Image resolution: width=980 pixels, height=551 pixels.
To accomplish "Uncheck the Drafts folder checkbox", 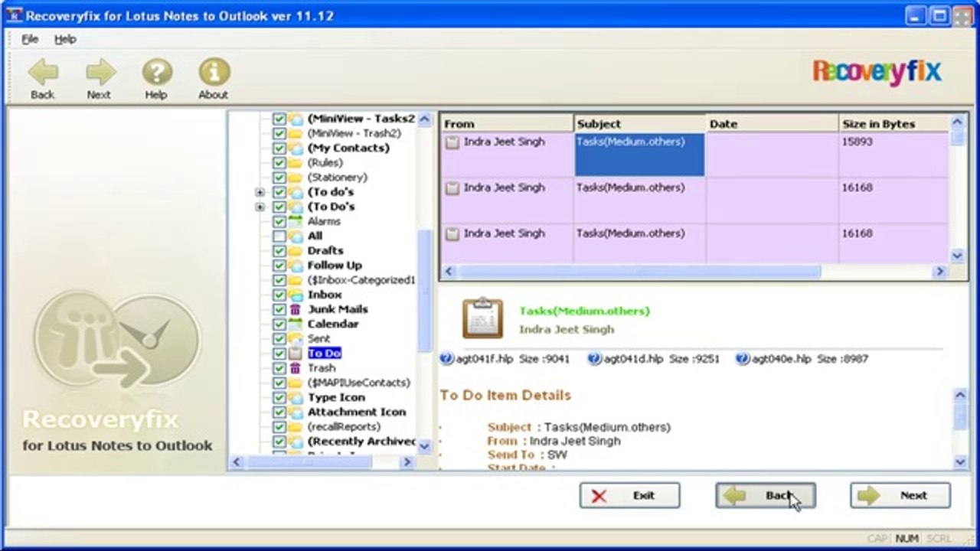I will click(279, 250).
